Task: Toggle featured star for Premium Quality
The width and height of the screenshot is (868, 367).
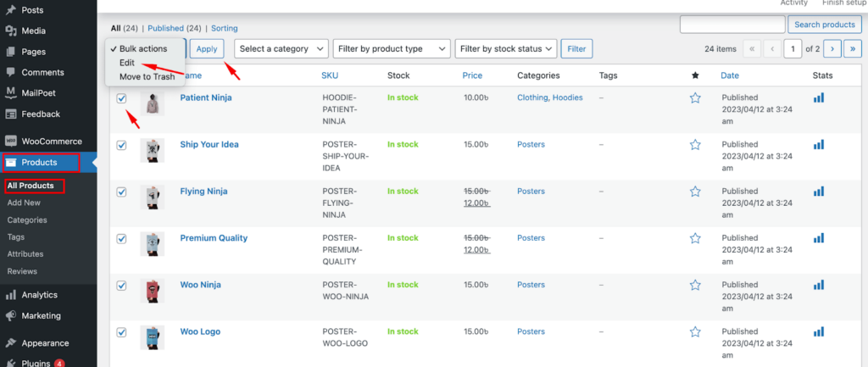Action: (x=695, y=238)
